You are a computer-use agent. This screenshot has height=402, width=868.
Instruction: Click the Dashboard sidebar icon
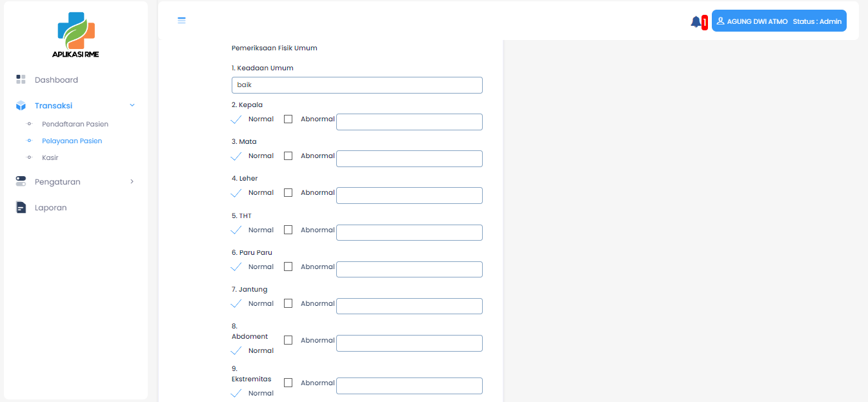(x=21, y=79)
